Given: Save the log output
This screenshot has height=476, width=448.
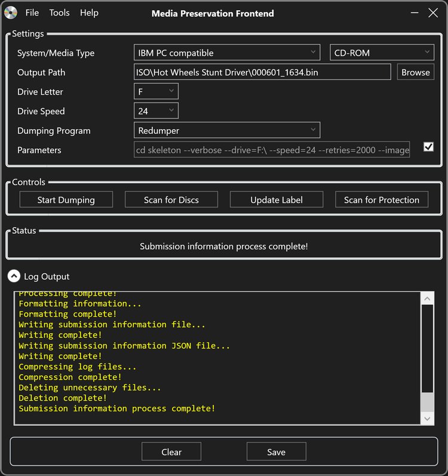Looking at the screenshot, I should pos(277,451).
